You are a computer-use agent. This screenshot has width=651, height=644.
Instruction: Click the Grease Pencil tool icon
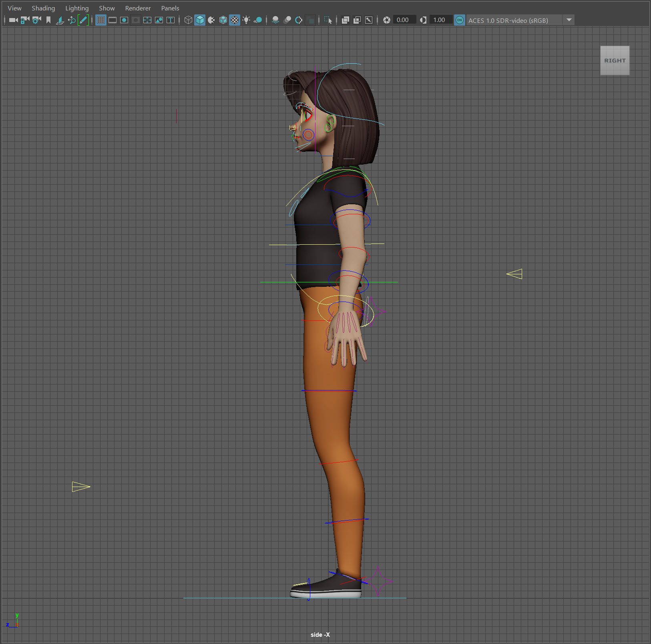pyautogui.click(x=83, y=20)
